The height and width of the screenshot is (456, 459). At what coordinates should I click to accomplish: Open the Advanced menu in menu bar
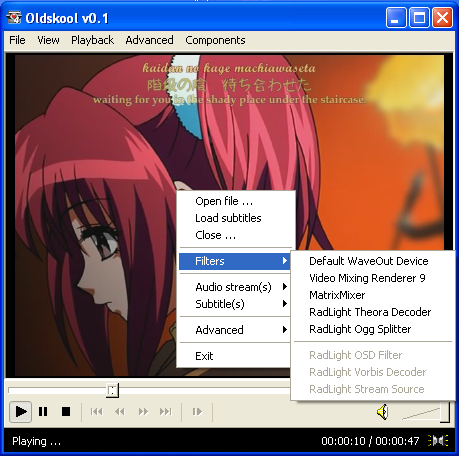tap(149, 40)
